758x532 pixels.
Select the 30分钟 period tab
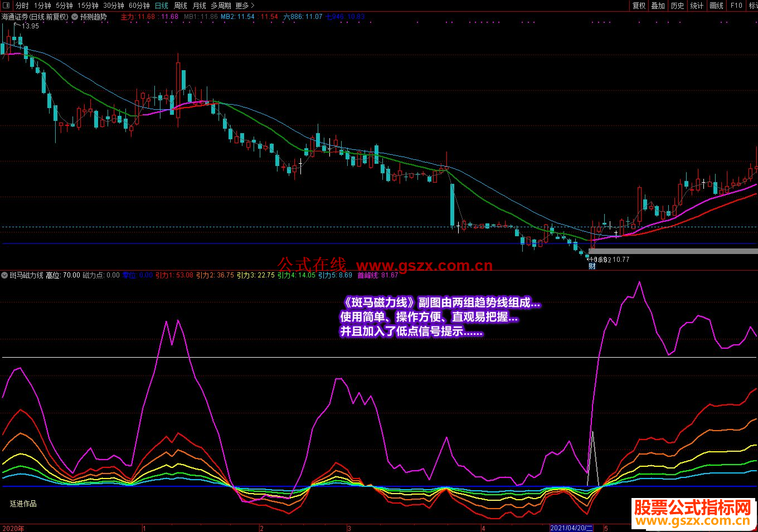pyautogui.click(x=114, y=6)
